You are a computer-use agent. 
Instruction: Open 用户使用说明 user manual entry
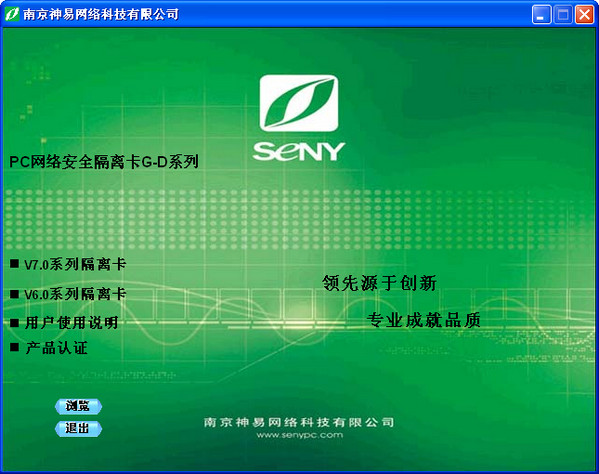(x=71, y=323)
